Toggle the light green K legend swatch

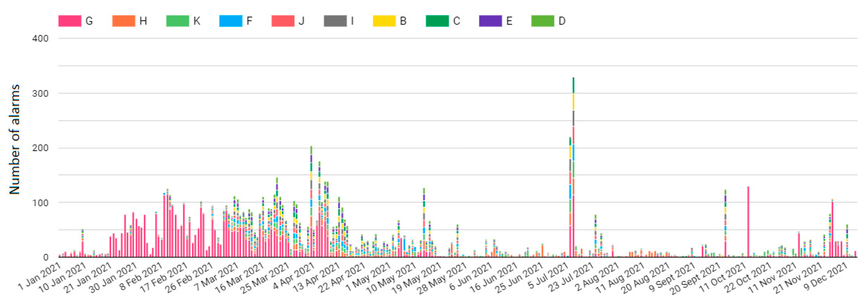pos(178,21)
